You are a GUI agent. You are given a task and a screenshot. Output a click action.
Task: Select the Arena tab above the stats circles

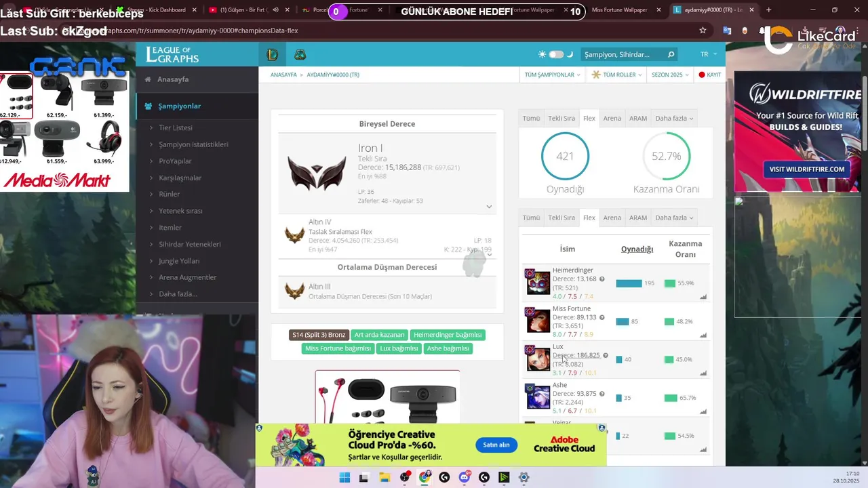tap(612, 118)
